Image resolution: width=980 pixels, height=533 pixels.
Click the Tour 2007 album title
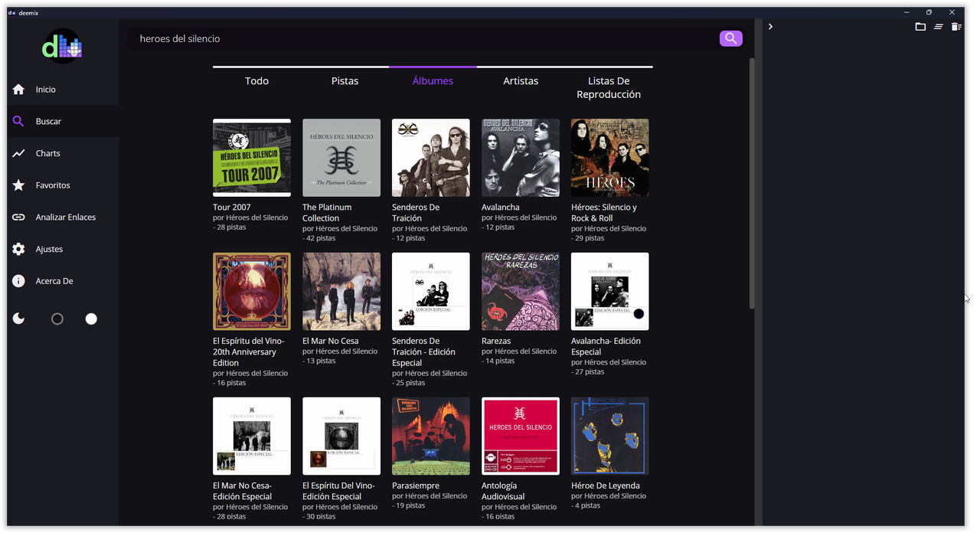232,208
